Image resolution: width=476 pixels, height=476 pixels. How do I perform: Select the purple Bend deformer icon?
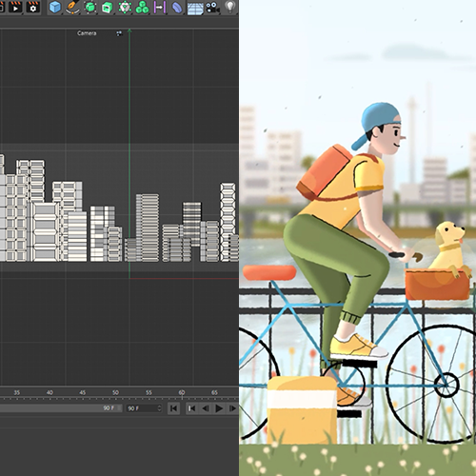pyautogui.click(x=177, y=8)
